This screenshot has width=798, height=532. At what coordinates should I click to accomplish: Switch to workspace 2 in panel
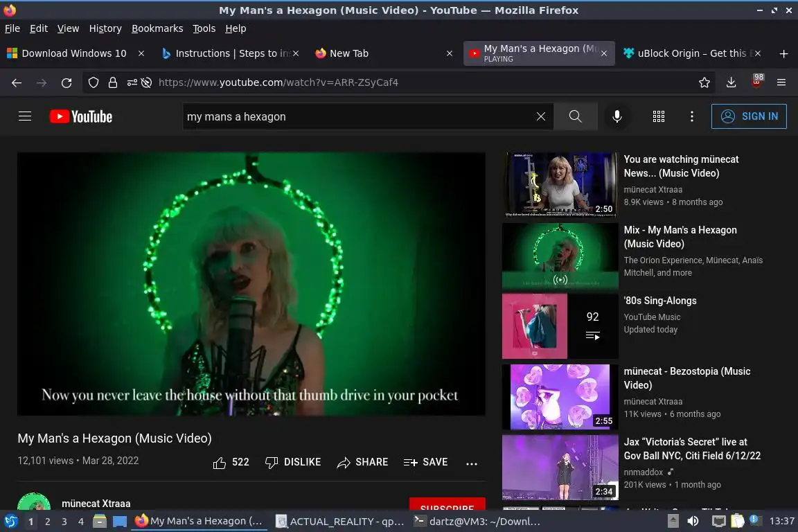tap(47, 522)
